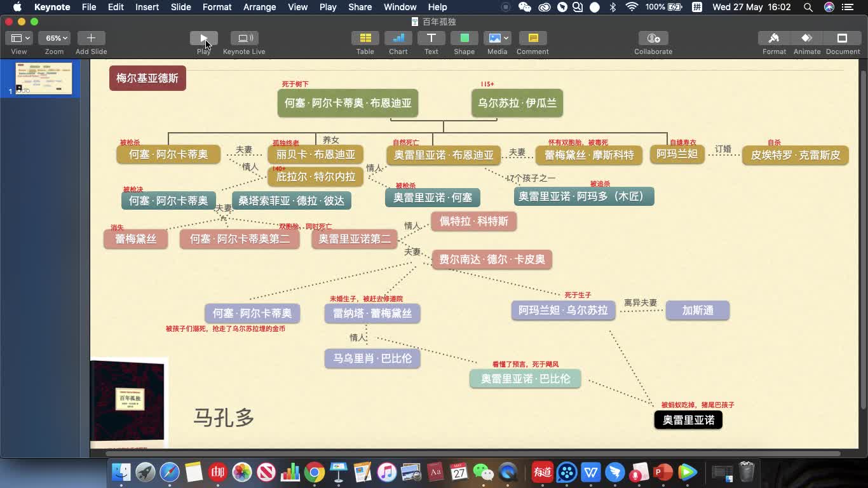This screenshot has height=488, width=868.
Task: Select the 奥雷里亚诺·布恩迪亚 box
Action: [x=444, y=155]
